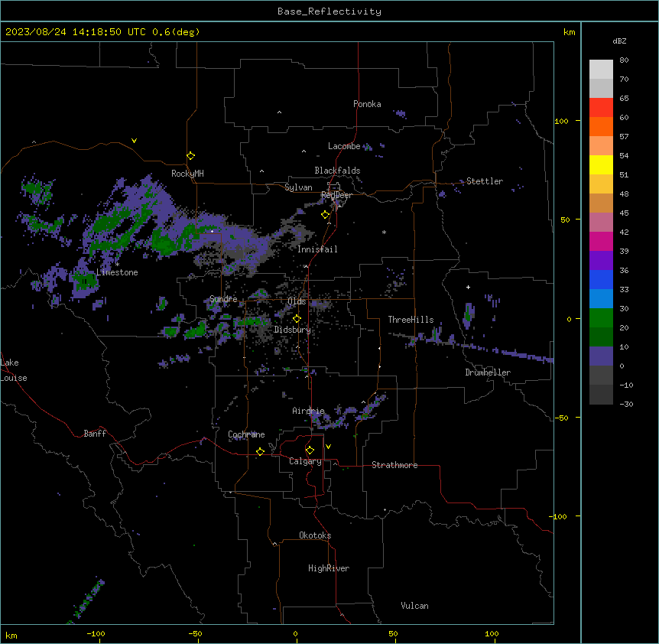Click the 100 tick on right axis
Viewport: 659px width, 644px height.
[561, 121]
